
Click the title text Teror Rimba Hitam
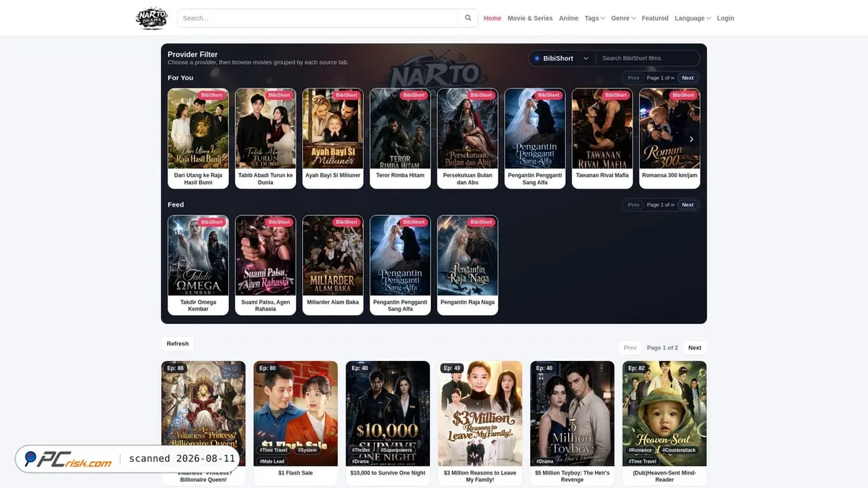click(400, 175)
